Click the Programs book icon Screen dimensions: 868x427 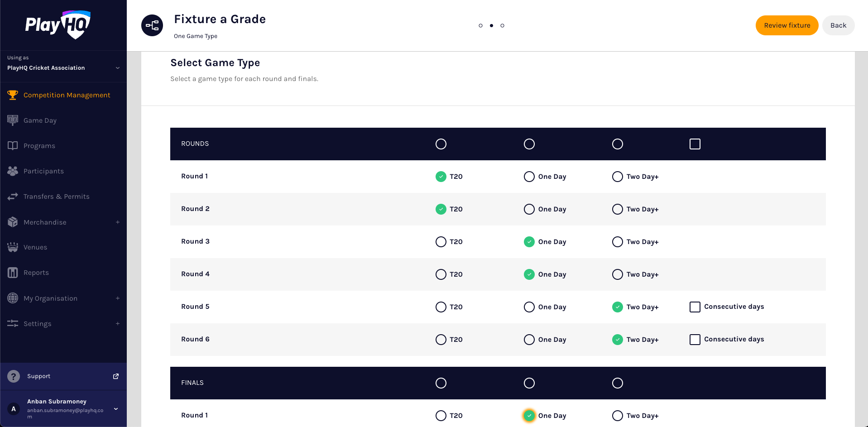tap(13, 146)
